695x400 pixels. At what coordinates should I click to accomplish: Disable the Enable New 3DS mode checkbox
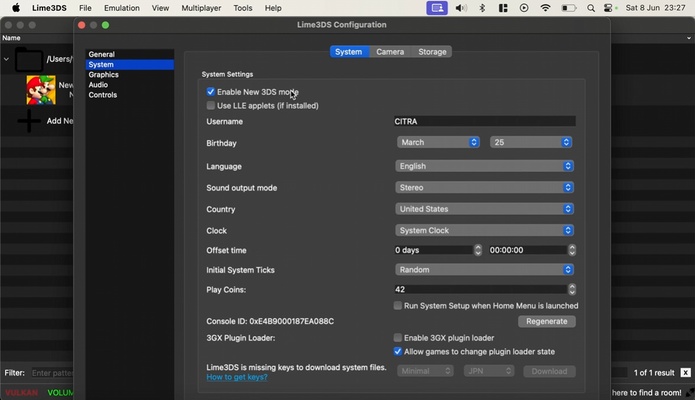click(211, 92)
